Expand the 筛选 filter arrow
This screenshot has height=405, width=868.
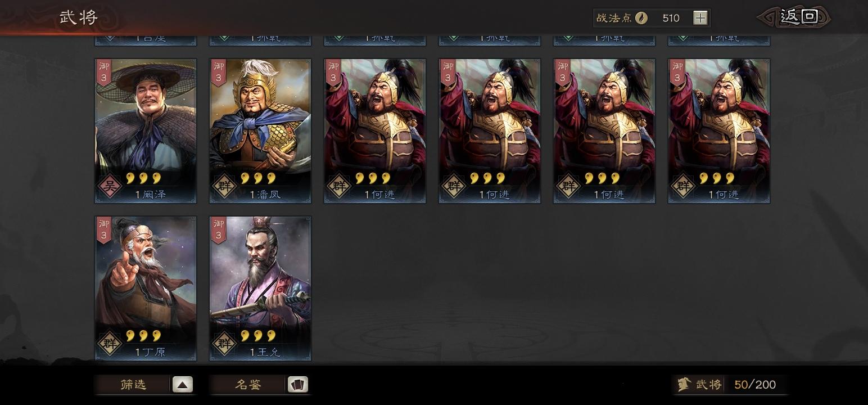point(183,385)
